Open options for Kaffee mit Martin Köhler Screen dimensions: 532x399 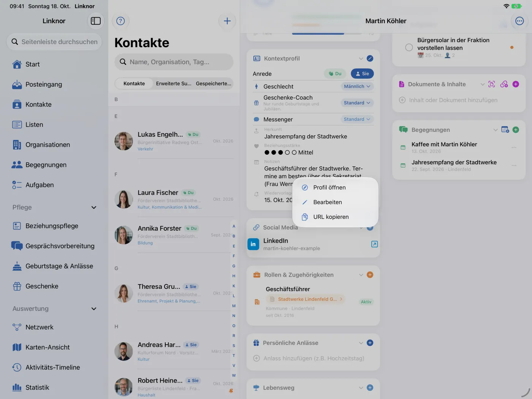[x=514, y=147]
